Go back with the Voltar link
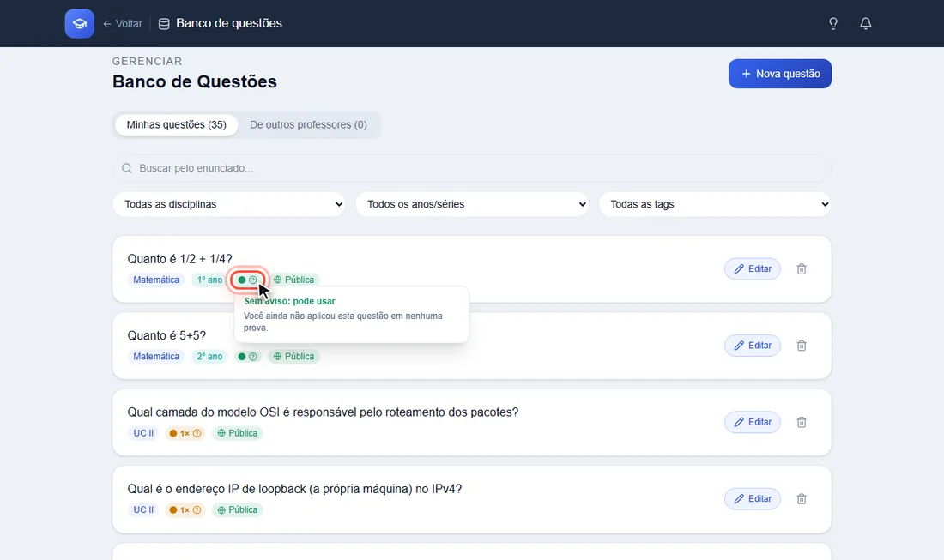Viewport: 944px width, 560px height. click(x=123, y=23)
